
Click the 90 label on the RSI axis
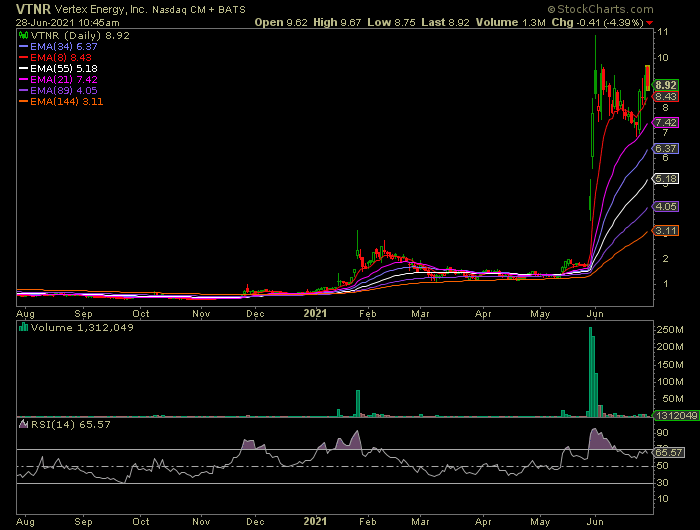click(663, 433)
